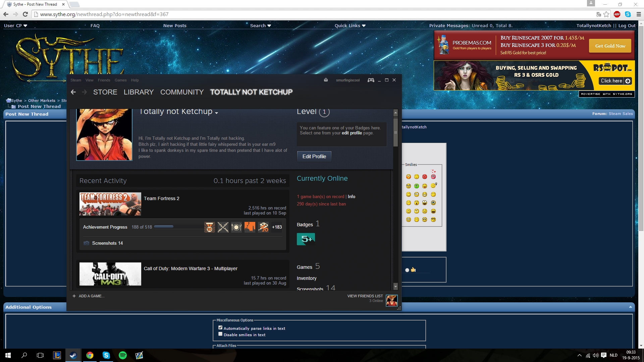Open the Help menu in Steam
Viewport: 644px width, 362px height.
135,80
